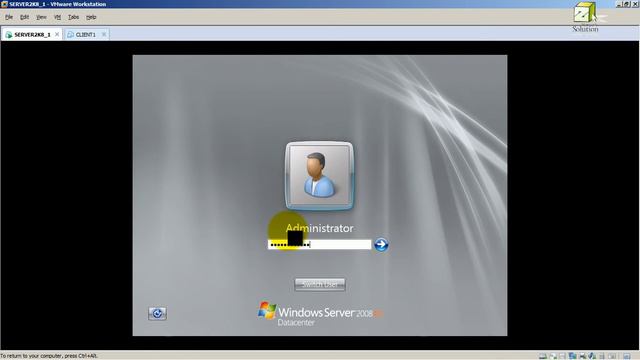Click the Administrator account name
Screen dimensions: 640x360
(320, 228)
